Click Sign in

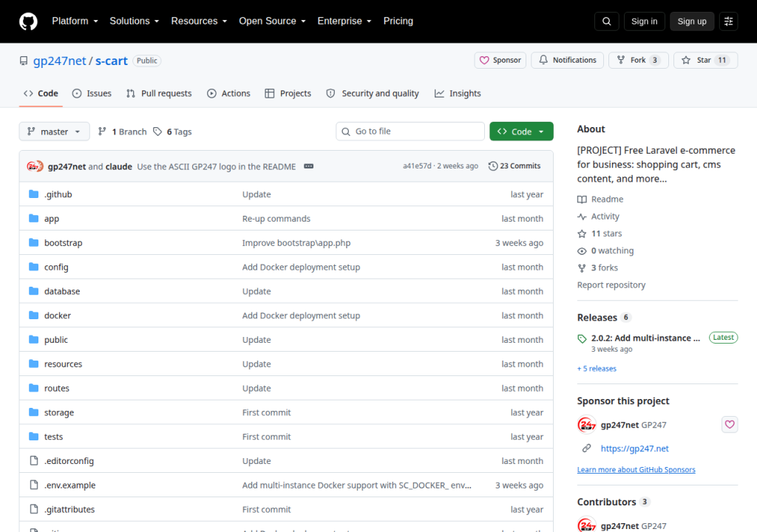pos(644,21)
